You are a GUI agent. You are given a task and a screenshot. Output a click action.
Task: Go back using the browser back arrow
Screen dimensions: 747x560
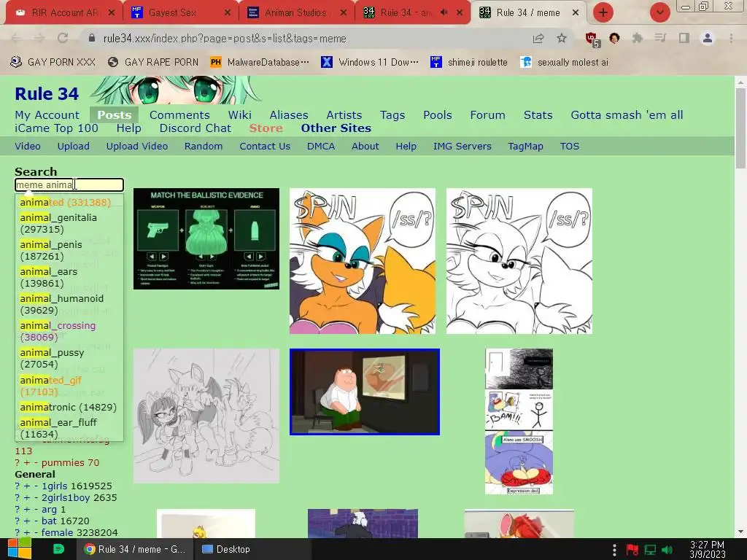click(x=16, y=38)
